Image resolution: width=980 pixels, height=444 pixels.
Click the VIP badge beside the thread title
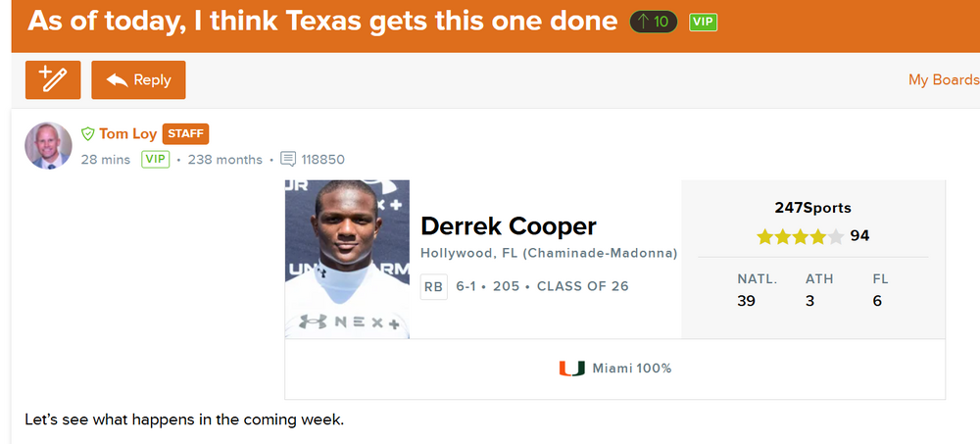pos(703,21)
